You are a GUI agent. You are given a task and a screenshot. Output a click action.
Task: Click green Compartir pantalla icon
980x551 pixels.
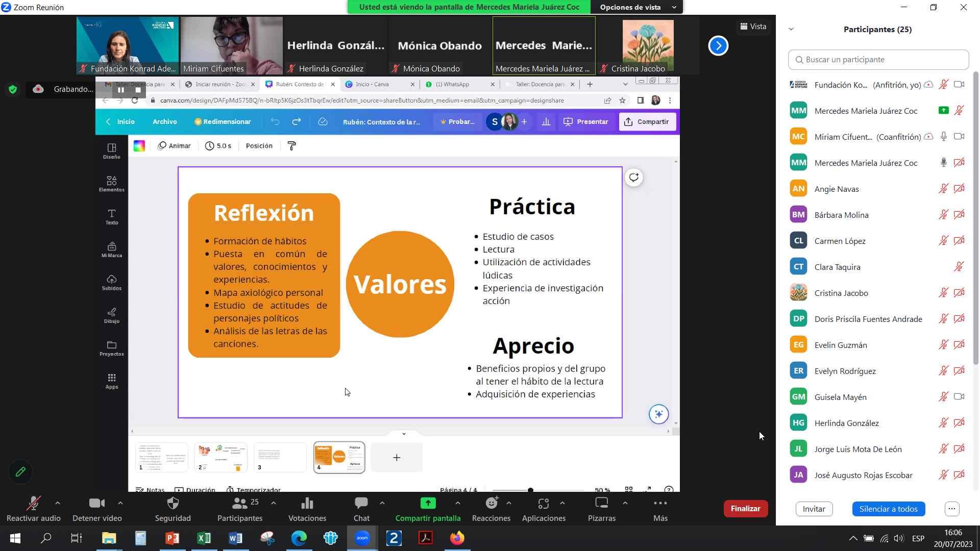pos(428,504)
